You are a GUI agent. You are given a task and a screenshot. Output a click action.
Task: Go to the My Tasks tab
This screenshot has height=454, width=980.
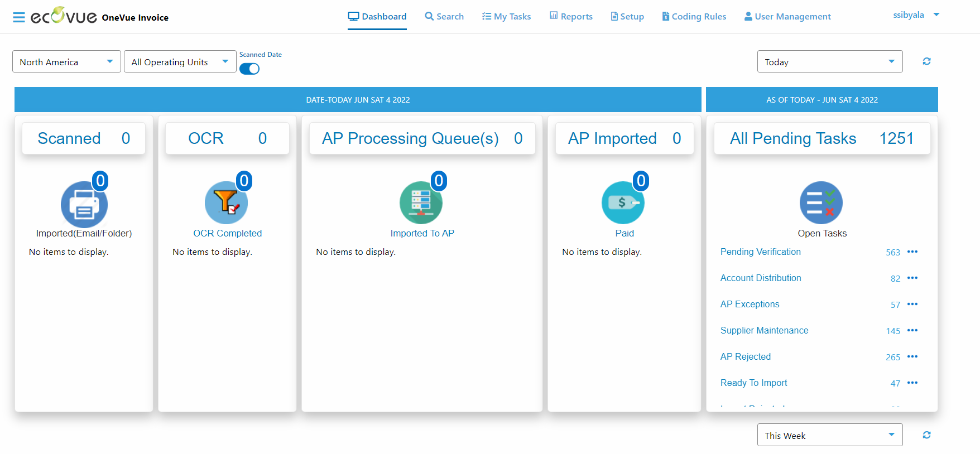pyautogui.click(x=507, y=17)
